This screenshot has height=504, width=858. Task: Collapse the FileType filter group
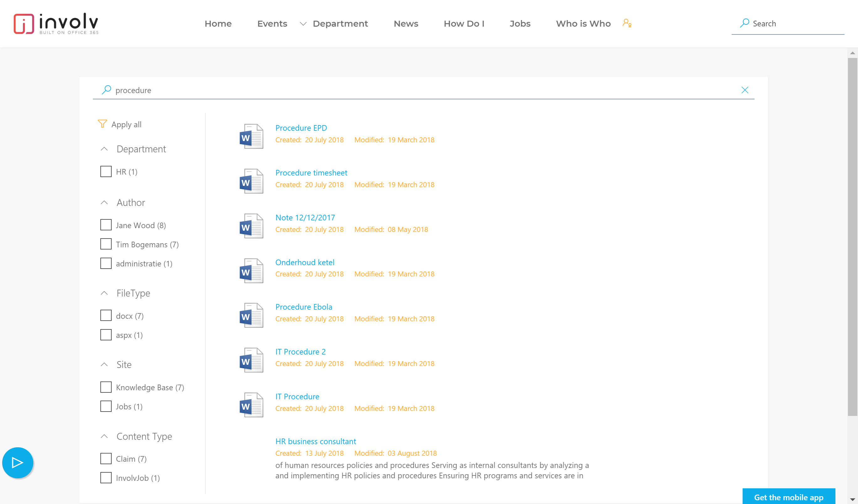[104, 293]
